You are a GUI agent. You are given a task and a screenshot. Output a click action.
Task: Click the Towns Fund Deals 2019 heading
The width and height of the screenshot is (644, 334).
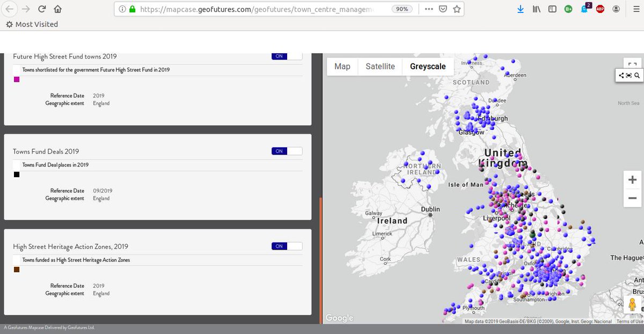46,151
